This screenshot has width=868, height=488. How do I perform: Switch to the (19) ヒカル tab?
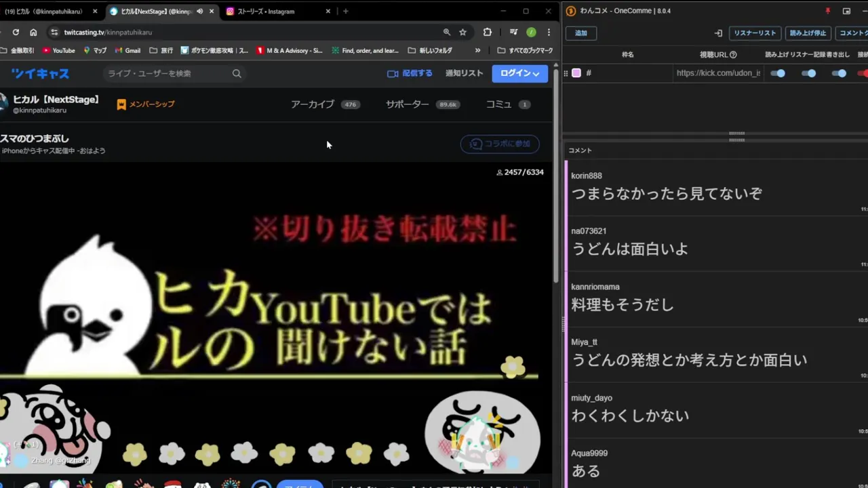click(47, 11)
